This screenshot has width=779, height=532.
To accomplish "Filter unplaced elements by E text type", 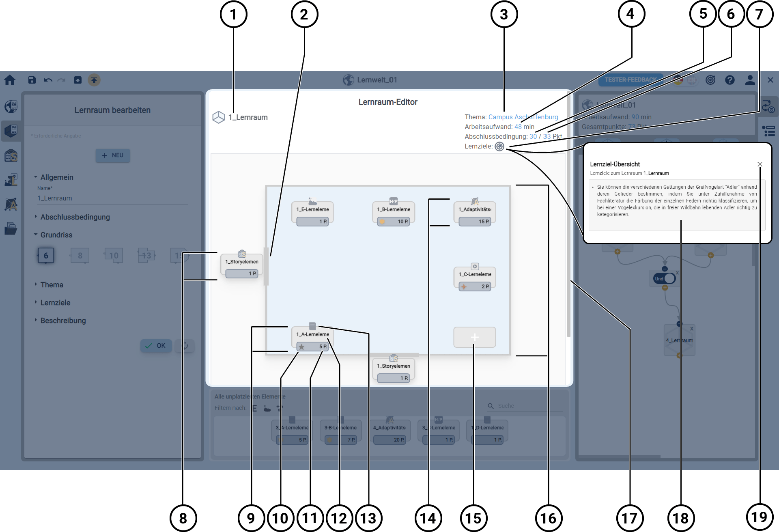I will pos(255,408).
